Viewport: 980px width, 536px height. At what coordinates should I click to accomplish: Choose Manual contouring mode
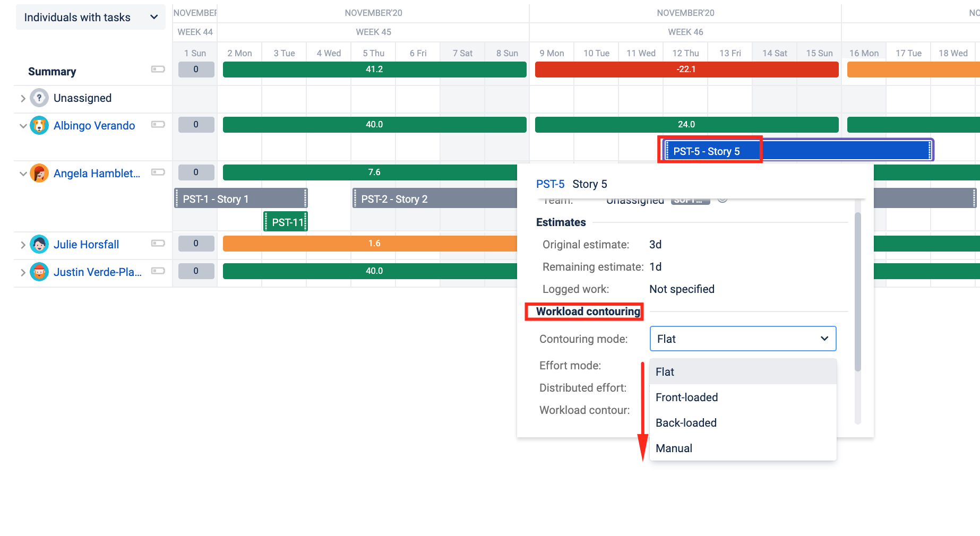[743, 448]
